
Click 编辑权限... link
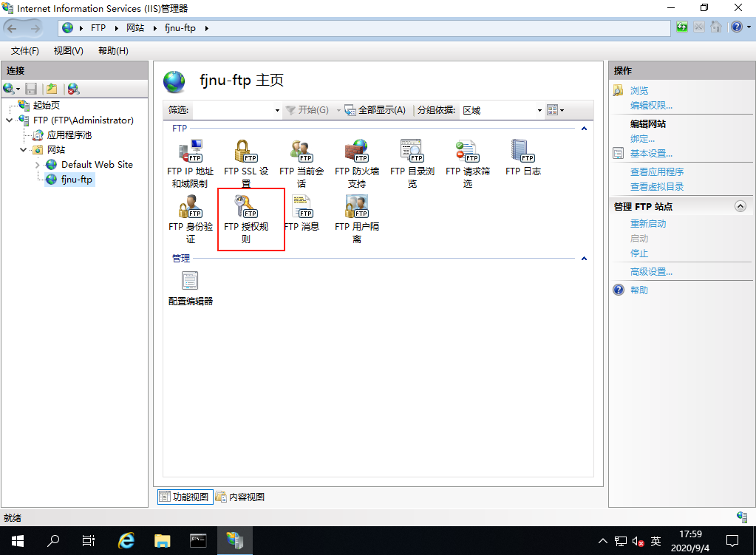pos(651,106)
